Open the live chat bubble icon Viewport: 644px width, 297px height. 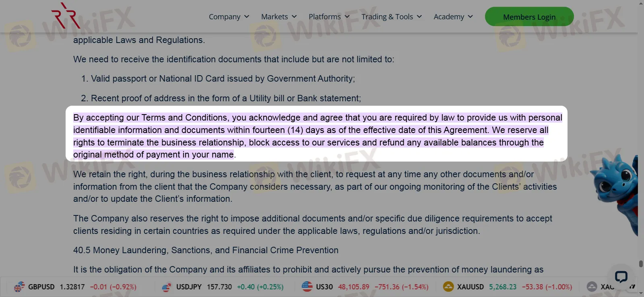click(621, 277)
